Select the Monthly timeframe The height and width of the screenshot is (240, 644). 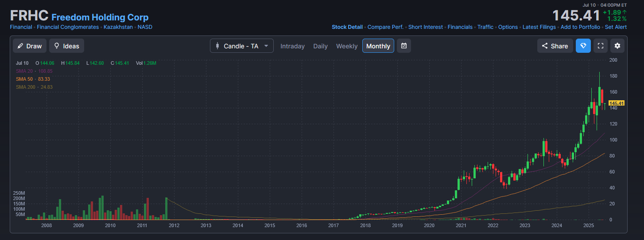click(x=378, y=46)
